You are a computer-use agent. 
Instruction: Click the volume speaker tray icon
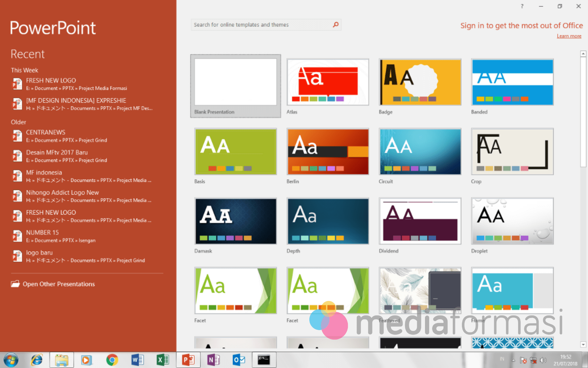tap(543, 360)
